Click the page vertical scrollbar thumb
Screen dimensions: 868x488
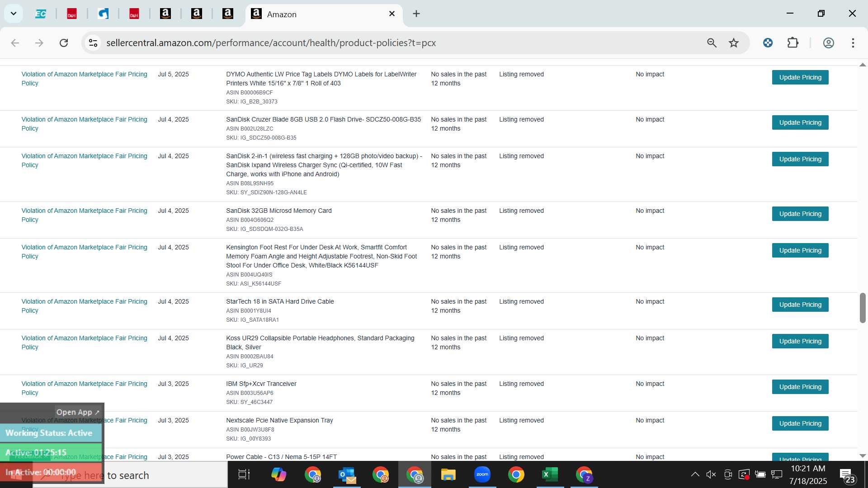click(863, 308)
